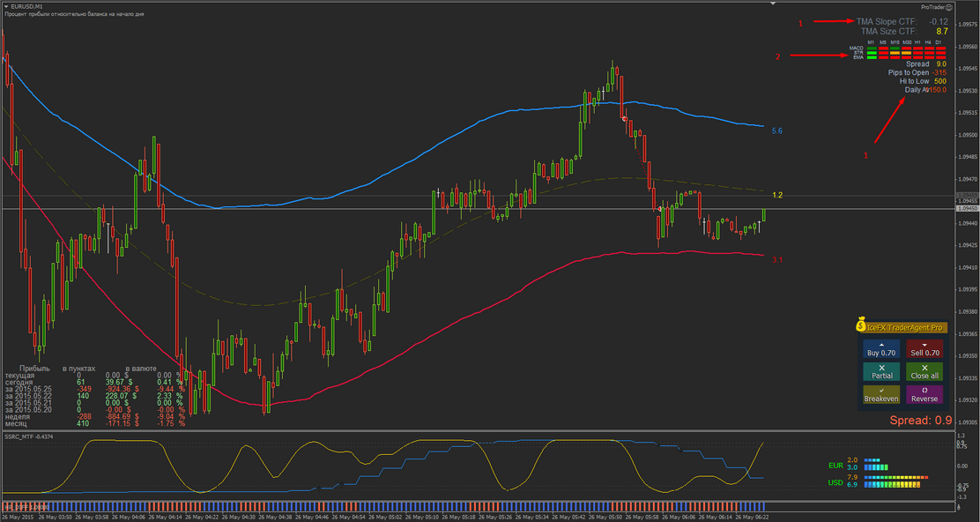
Task: Click the ProTrader smiley face icon
Action: (949, 7)
